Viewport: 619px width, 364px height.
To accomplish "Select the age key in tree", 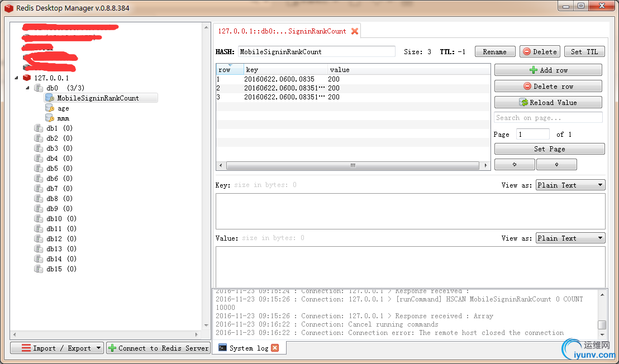I will point(63,108).
